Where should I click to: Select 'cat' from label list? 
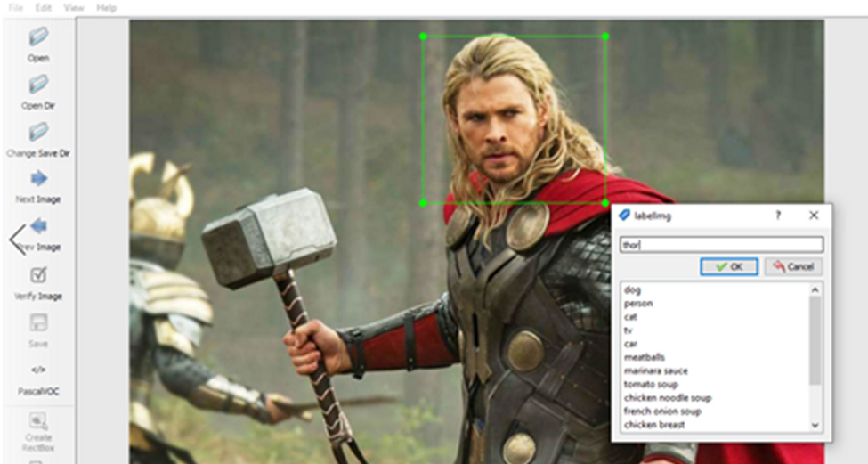(630, 317)
